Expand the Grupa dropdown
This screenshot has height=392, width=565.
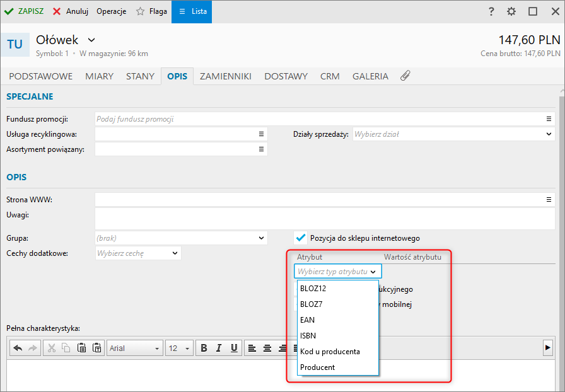262,238
